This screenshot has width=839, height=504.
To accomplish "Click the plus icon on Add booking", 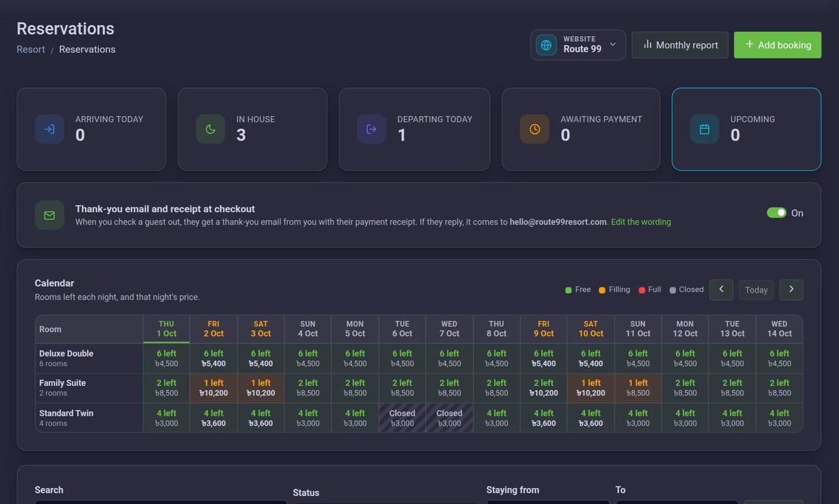I will point(750,44).
